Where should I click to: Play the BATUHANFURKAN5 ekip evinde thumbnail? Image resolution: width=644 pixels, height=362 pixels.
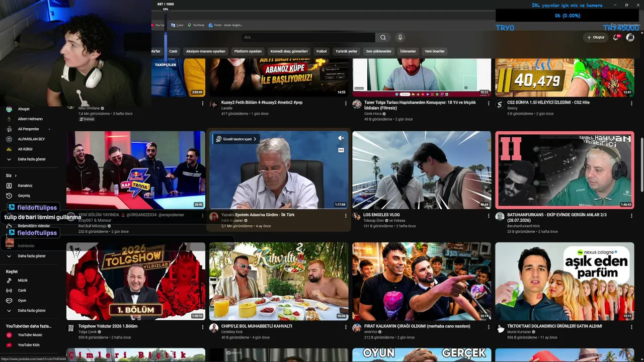coord(565,170)
